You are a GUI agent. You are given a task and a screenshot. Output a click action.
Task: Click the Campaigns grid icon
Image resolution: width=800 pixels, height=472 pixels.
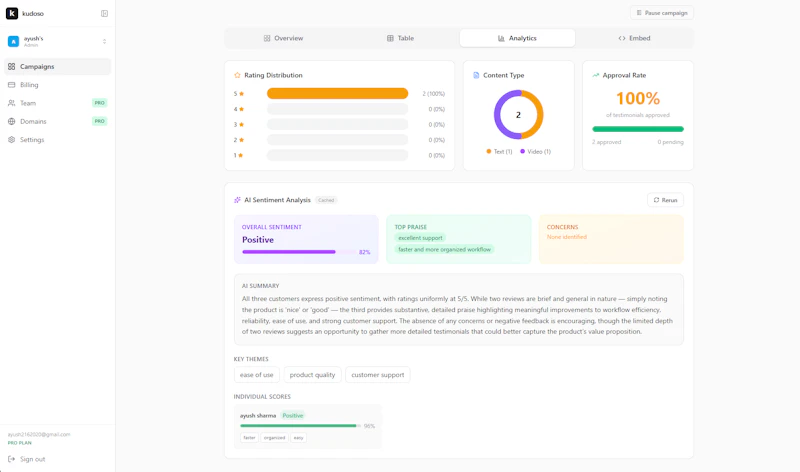[x=11, y=66]
